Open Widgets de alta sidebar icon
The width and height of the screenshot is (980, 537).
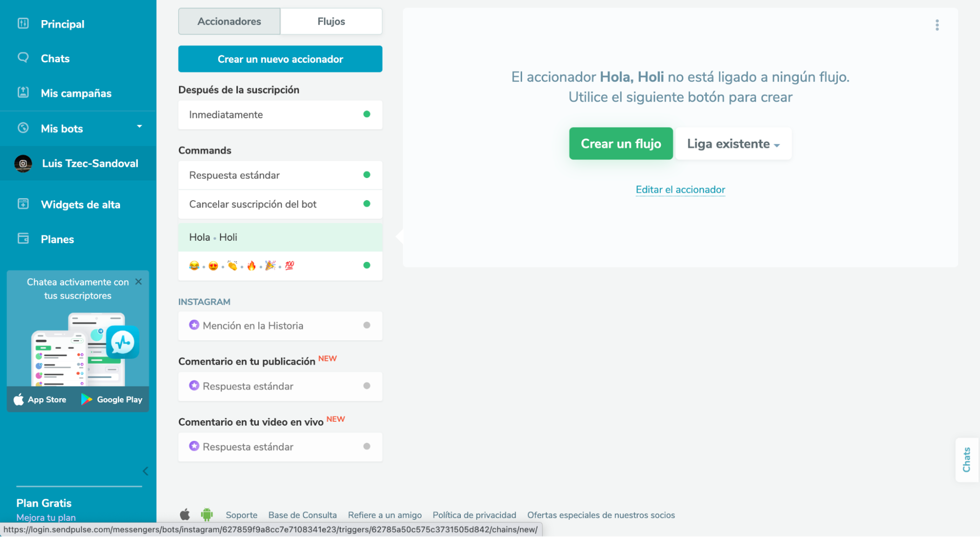23,204
